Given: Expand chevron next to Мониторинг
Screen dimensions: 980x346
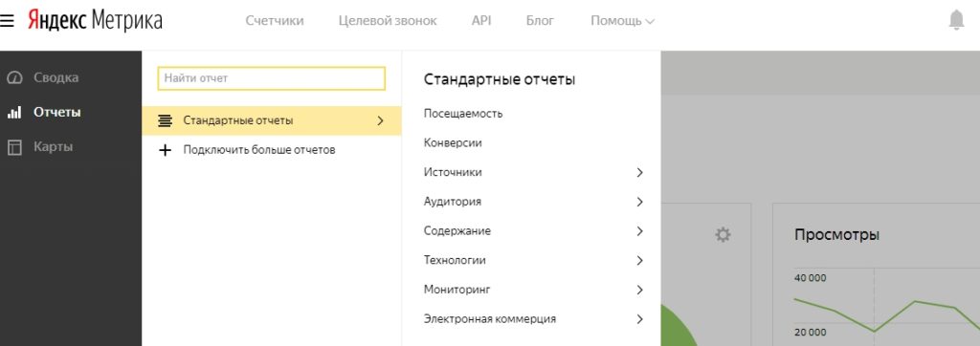Looking at the screenshot, I should pyautogui.click(x=639, y=290).
